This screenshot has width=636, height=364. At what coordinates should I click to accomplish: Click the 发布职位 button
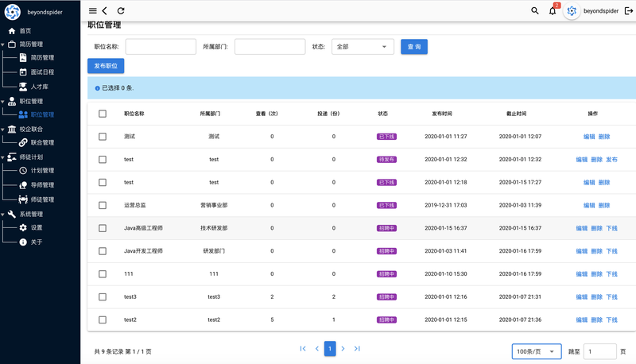(106, 66)
